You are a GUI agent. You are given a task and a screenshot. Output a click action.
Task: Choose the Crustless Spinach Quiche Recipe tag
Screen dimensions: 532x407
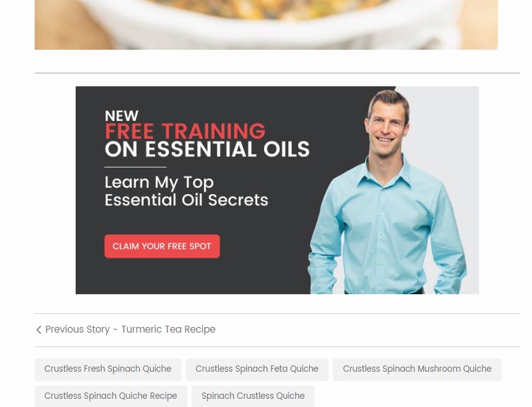click(110, 396)
